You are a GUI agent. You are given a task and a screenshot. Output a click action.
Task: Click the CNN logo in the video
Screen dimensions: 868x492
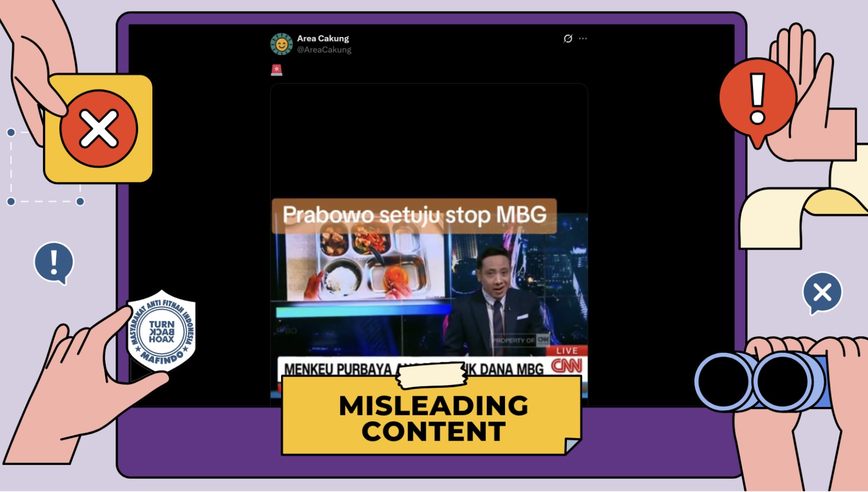566,366
